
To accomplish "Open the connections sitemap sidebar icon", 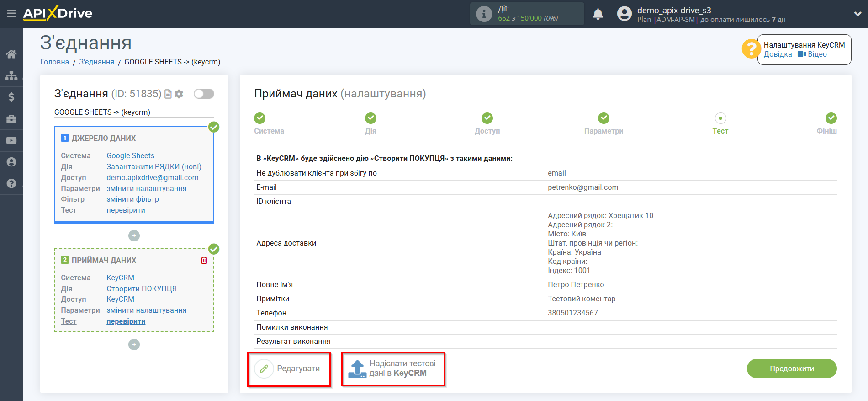I will pyautogui.click(x=11, y=75).
